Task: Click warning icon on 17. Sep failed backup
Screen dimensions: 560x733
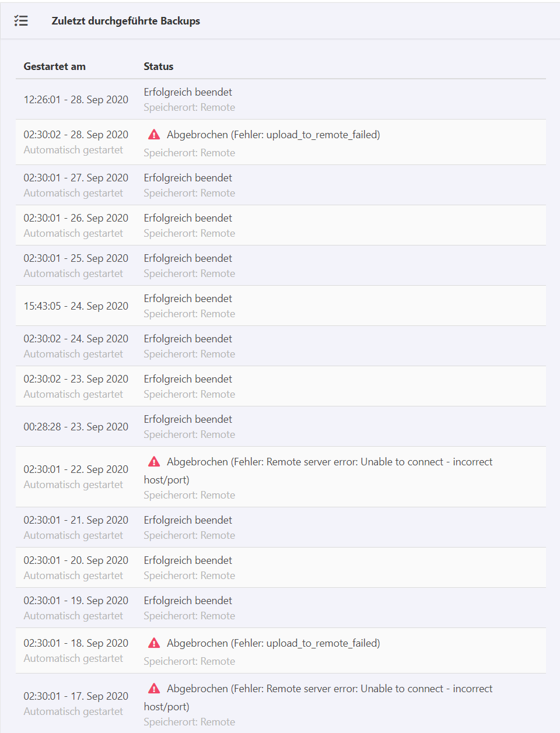Action: point(154,689)
